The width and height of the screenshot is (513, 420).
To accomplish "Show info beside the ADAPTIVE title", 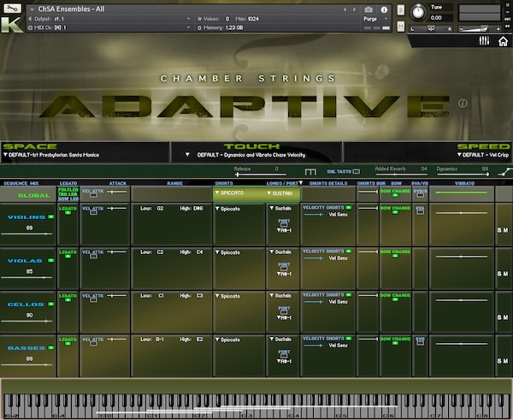I will point(463,104).
